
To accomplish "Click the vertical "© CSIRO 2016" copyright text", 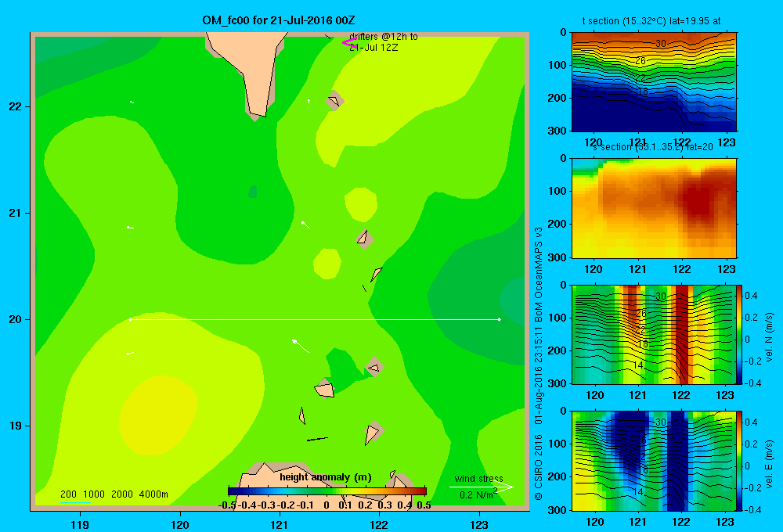I will pyautogui.click(x=539, y=468).
